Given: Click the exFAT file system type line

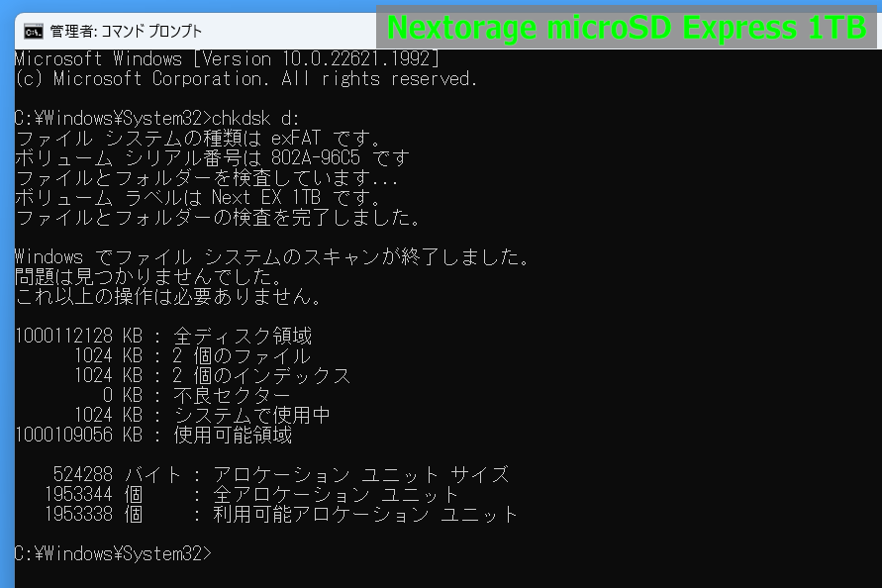Looking at the screenshot, I should point(198,139).
